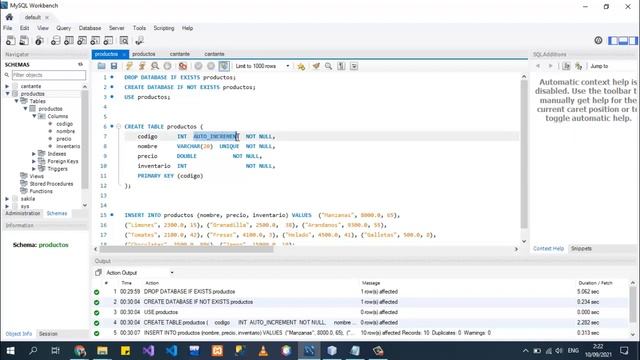Run Explain plan magnifier-lightning icon
This screenshot has width=640, height=360.
tap(155, 66)
